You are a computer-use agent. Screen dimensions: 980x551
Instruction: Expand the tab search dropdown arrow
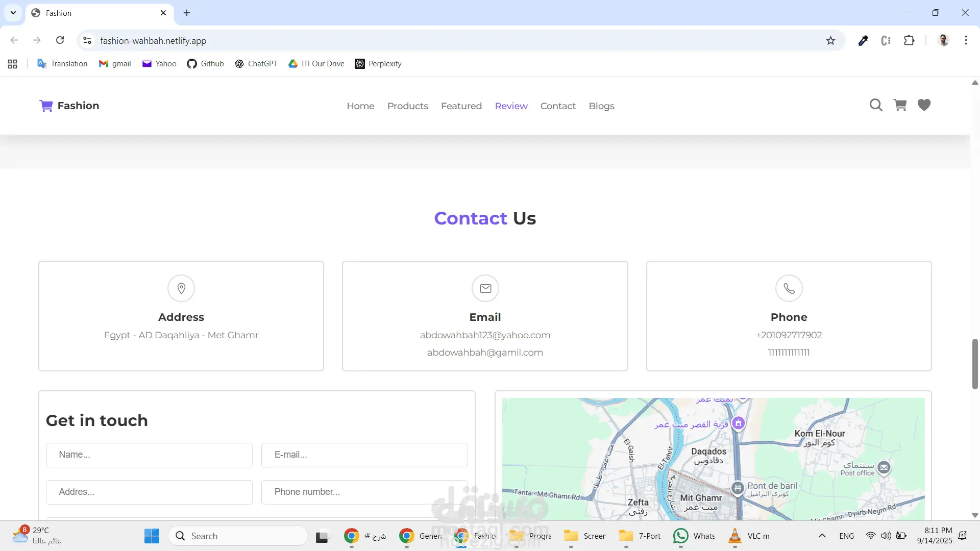click(x=13, y=13)
